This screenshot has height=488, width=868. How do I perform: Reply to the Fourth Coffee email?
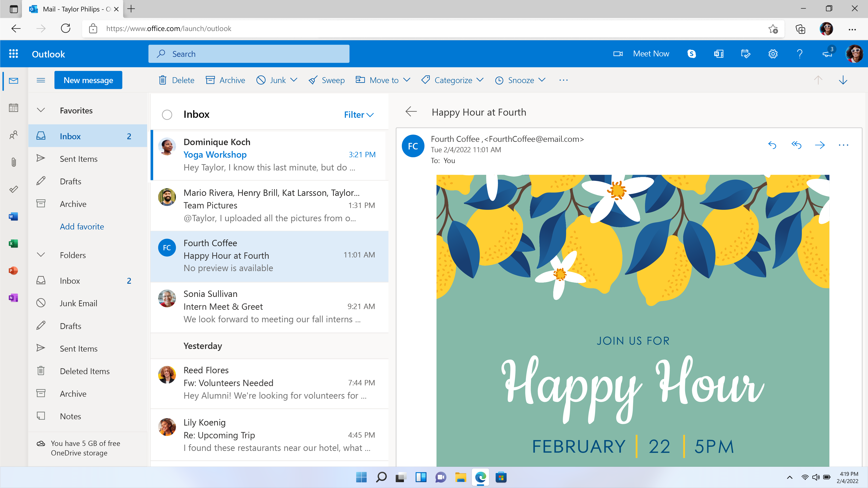(x=772, y=145)
